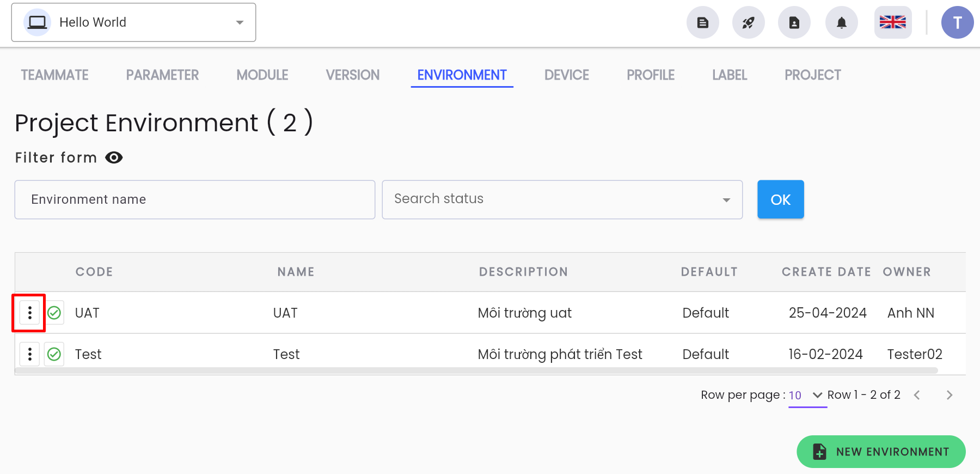Open three-dot menu for Test row
This screenshot has height=474, width=980.
[x=29, y=354]
